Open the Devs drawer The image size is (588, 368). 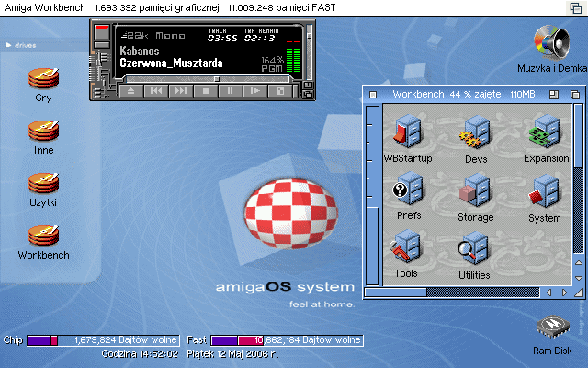(x=476, y=132)
